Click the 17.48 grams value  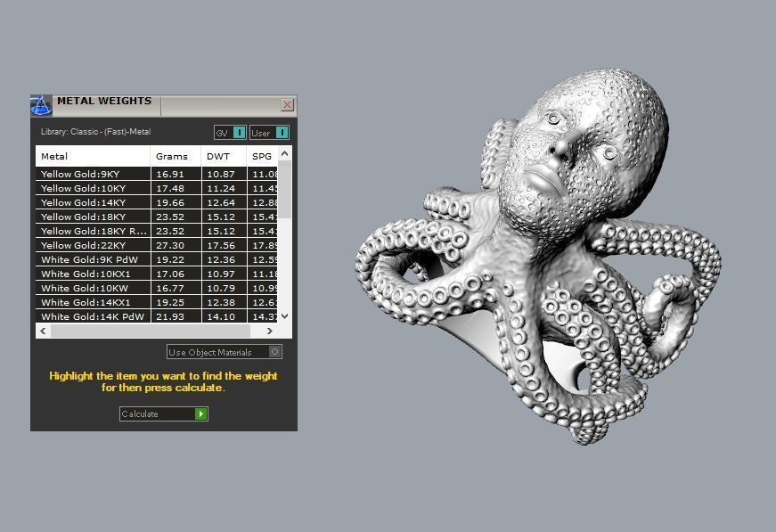[170, 189]
